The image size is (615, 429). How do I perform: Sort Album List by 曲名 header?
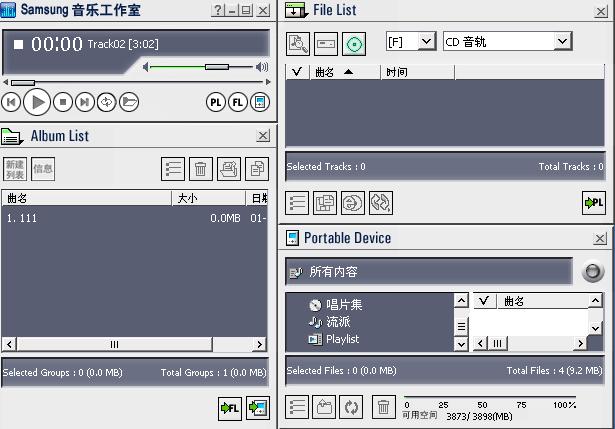pos(86,198)
